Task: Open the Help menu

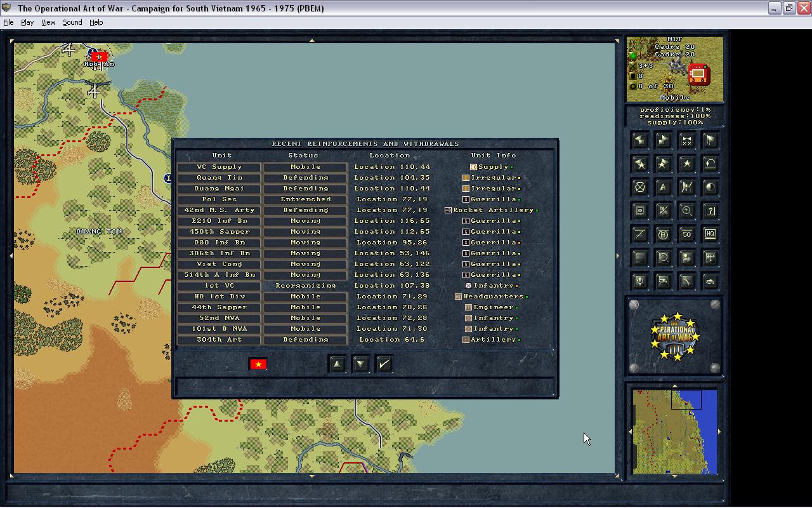Action: click(x=96, y=22)
